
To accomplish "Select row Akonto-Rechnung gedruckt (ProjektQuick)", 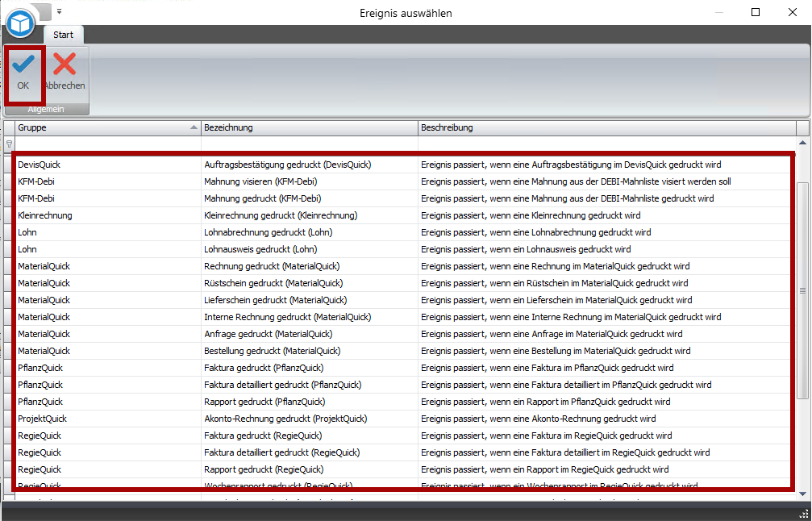I will pyautogui.click(x=403, y=419).
